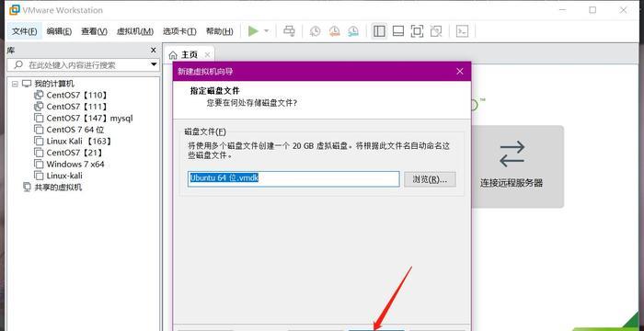The width and height of the screenshot is (644, 331).
Task: Select 我的计算机 in the library
Action: [x=53, y=84]
